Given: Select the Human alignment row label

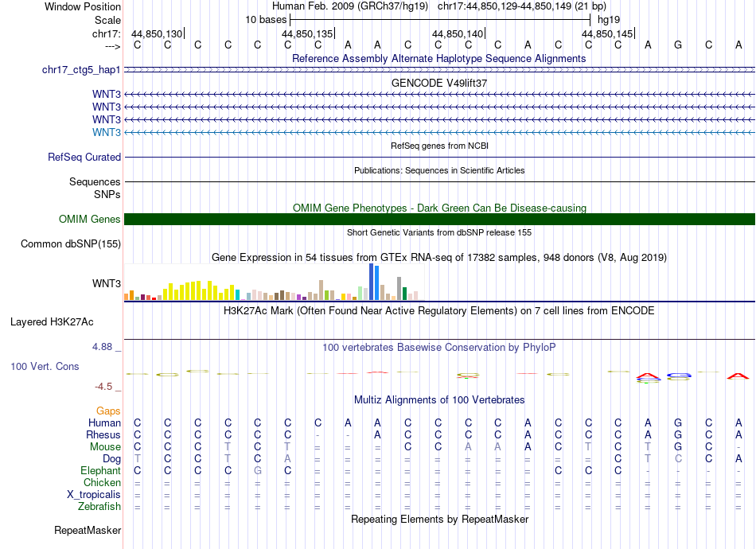Looking at the screenshot, I should pyautogui.click(x=104, y=422).
